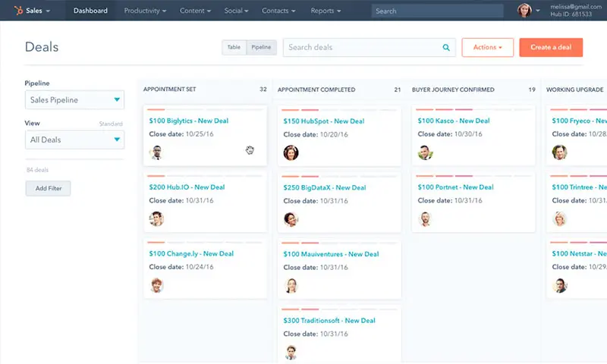Open the $150 HubSpot - New Deal link
Image resolution: width=607 pixels, height=364 pixels.
[324, 121]
